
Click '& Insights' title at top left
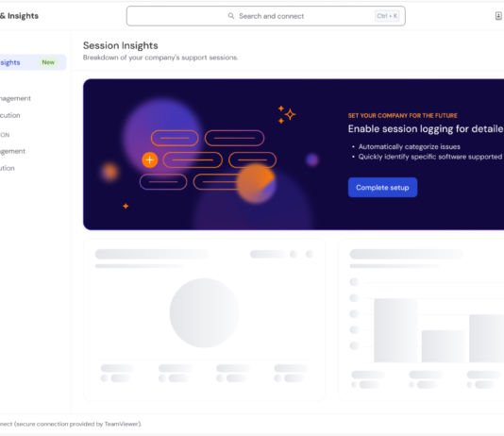(x=19, y=16)
